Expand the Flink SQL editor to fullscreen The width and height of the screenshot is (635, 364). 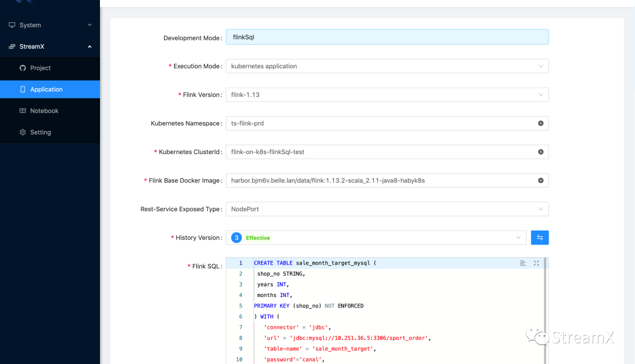pyautogui.click(x=536, y=263)
